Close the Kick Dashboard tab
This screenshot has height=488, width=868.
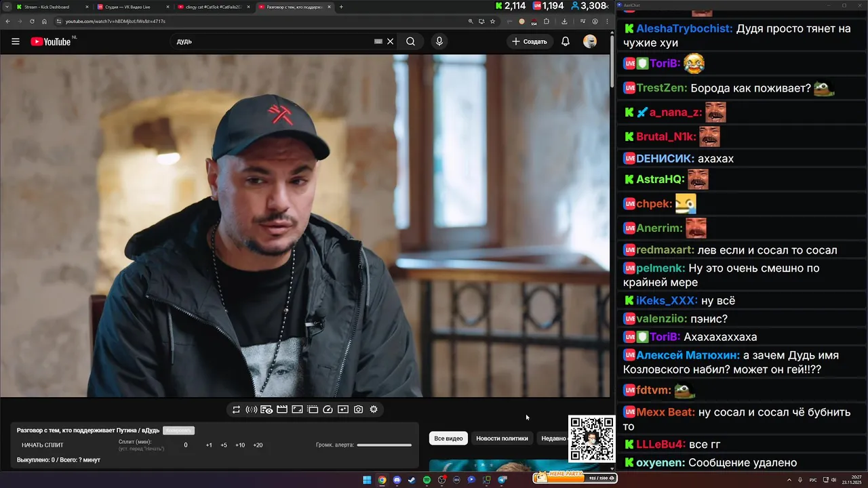87,7
